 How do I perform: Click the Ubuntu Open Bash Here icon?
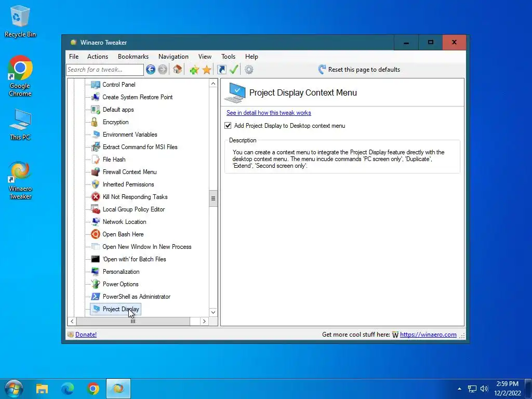96,234
